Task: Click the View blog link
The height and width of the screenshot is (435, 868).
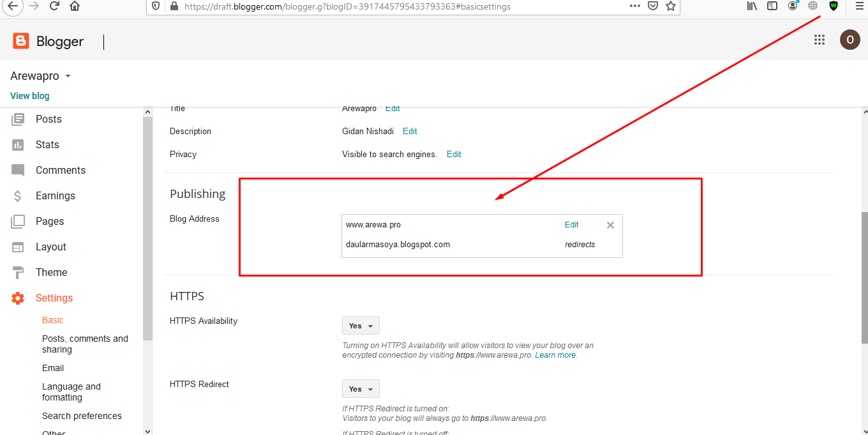Action: tap(30, 96)
